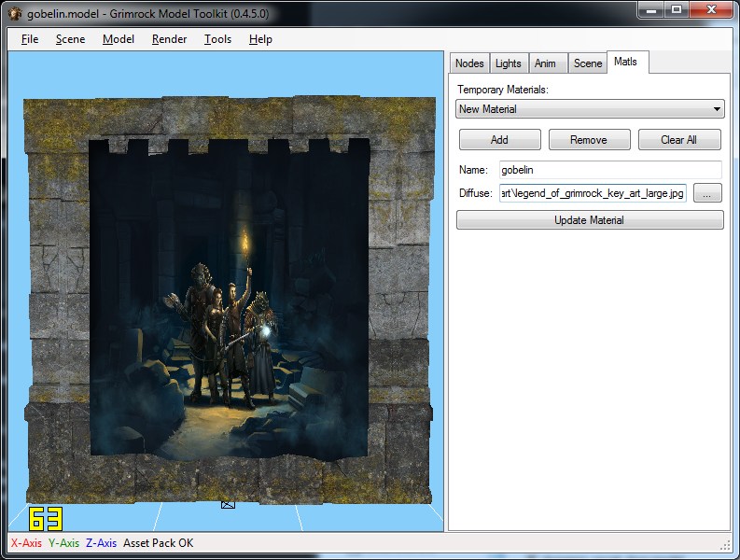This screenshot has width=740, height=560.
Task: Click the yellow 63 FPS counter
Action: (x=46, y=519)
